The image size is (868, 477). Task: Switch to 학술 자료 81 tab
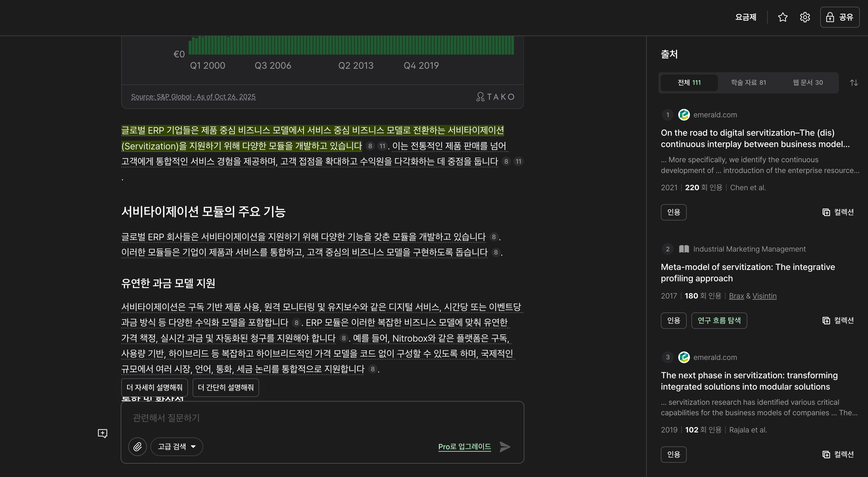748,83
